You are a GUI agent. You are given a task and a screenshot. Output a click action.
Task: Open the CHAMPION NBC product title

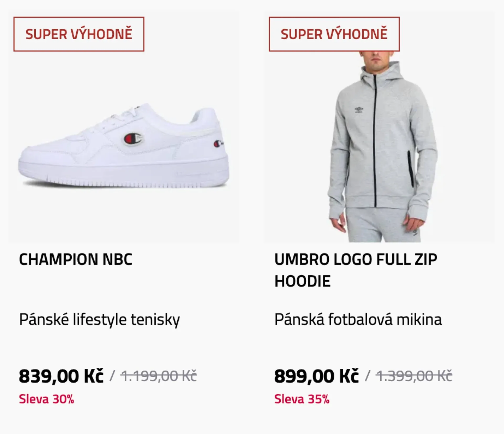(76, 260)
